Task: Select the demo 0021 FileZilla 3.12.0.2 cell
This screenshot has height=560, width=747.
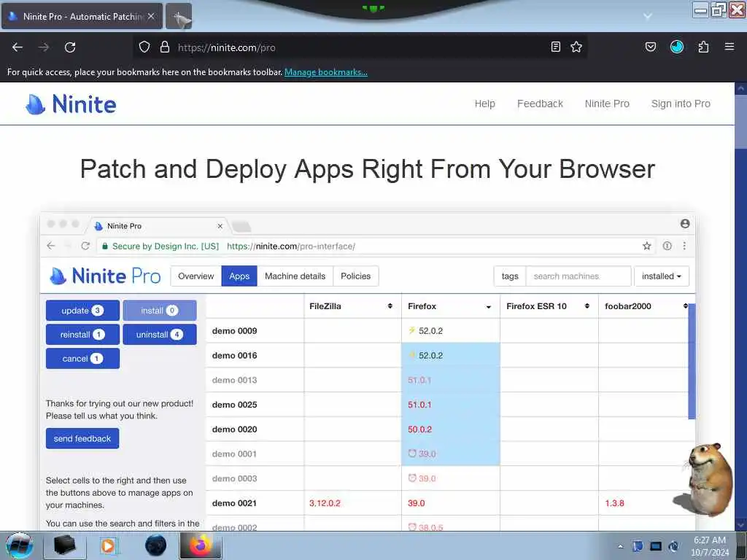Action: click(x=352, y=503)
